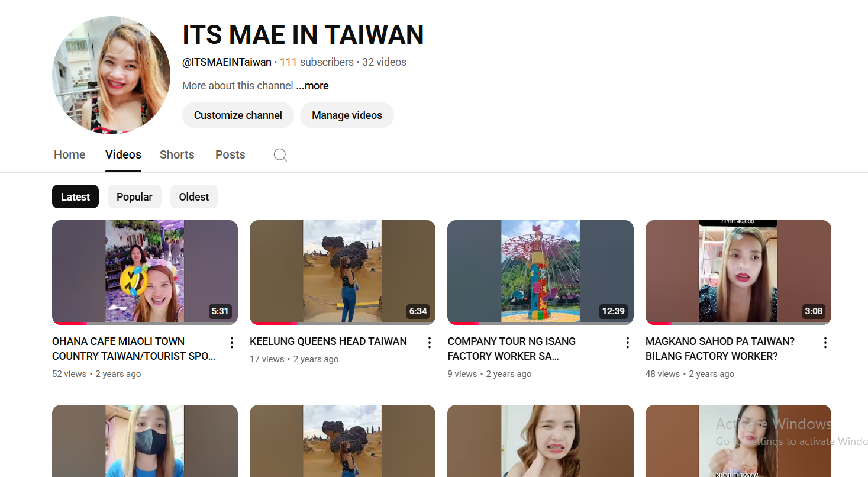
Task: Click the ITS MAE IN TAIWAN channel name
Action: click(303, 35)
